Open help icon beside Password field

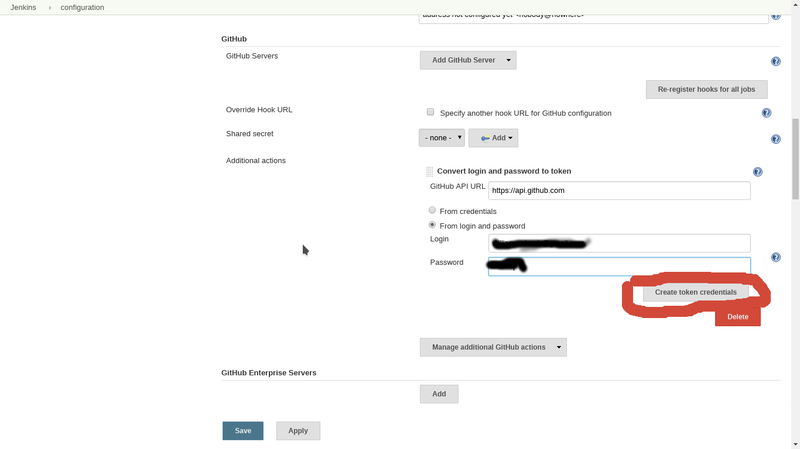[x=776, y=257]
